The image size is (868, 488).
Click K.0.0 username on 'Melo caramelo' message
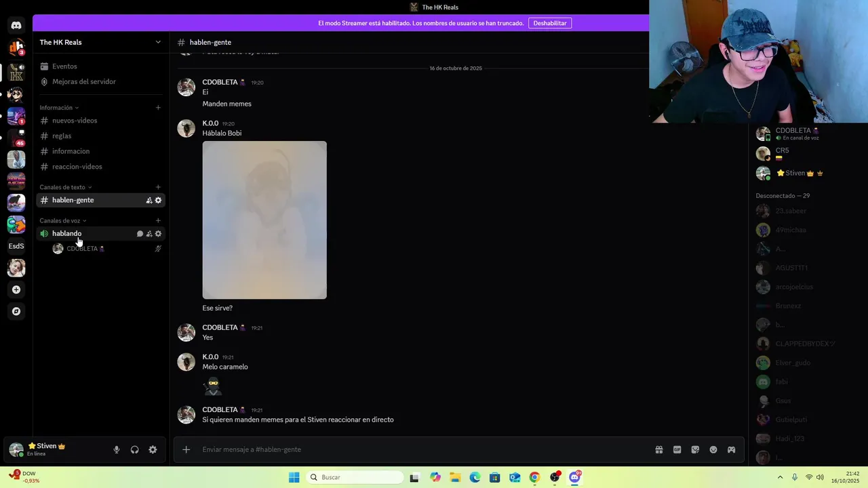[x=210, y=357]
